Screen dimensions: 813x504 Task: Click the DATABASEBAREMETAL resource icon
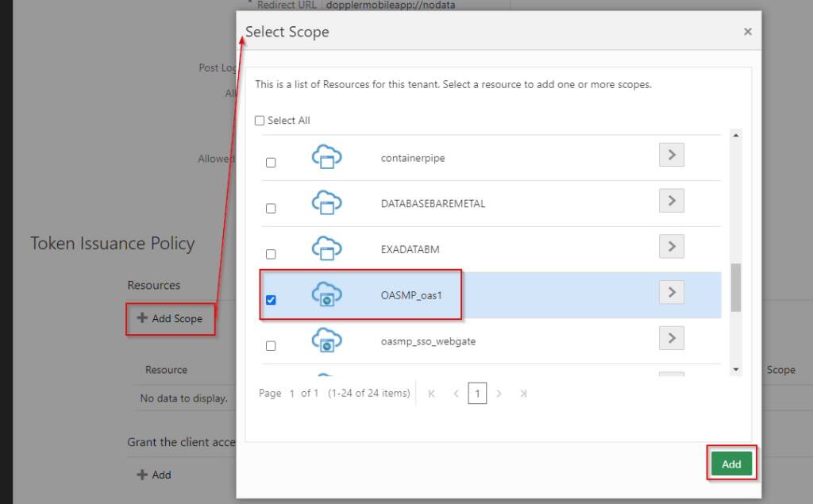click(328, 203)
